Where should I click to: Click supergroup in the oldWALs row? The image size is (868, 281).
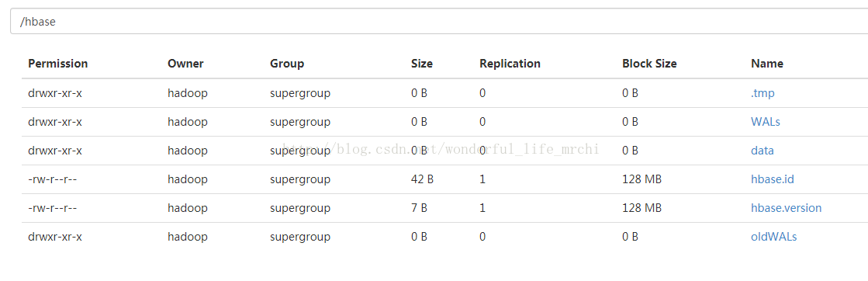[x=300, y=238]
